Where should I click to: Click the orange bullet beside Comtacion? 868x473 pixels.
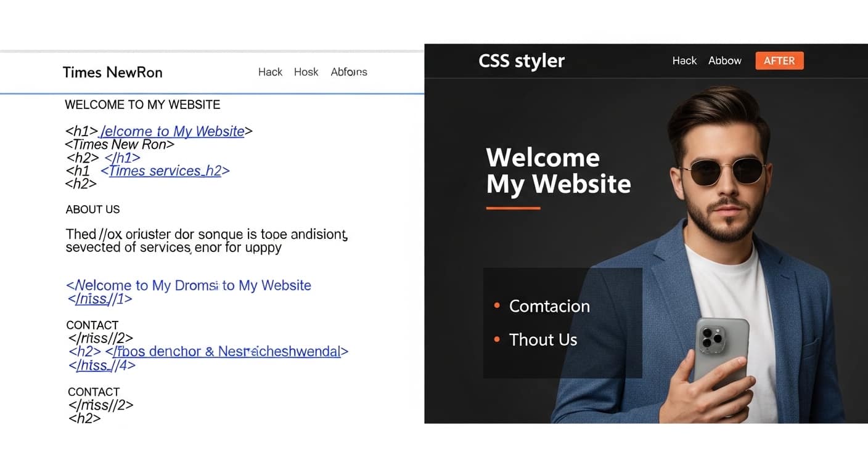click(496, 304)
